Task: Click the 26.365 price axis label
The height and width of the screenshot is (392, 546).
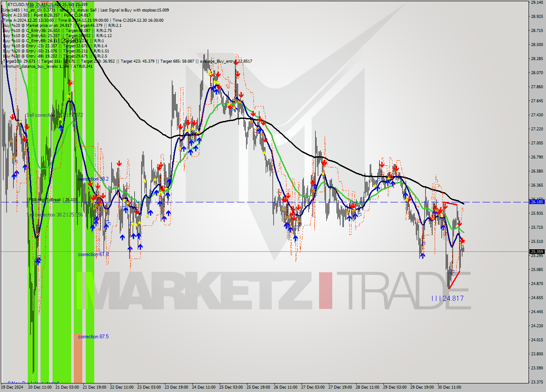Action: [x=537, y=185]
